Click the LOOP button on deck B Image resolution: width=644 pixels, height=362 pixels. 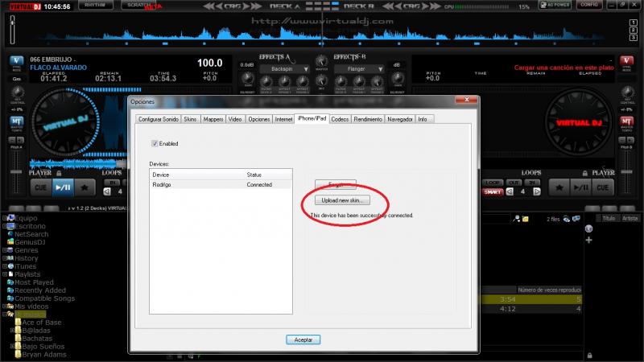[x=493, y=183]
